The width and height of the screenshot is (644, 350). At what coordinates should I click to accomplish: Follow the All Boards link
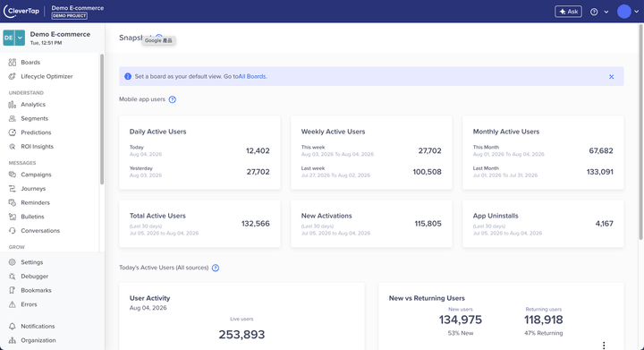[252, 76]
